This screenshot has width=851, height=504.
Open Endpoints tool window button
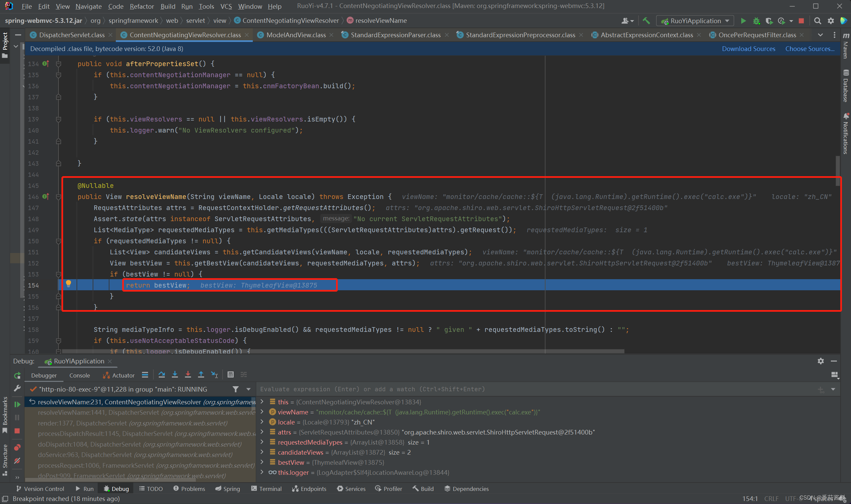(309, 489)
